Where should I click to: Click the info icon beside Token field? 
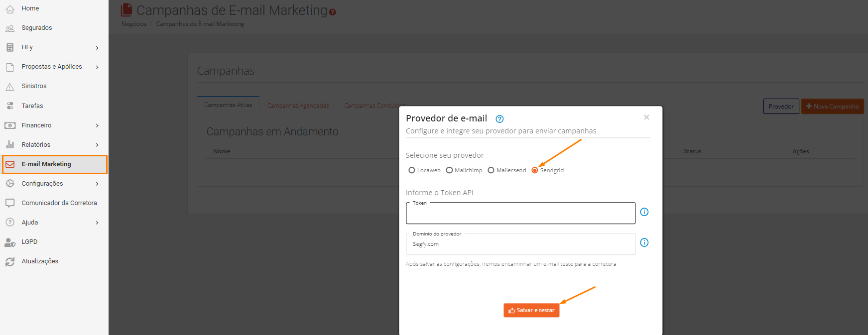pyautogui.click(x=644, y=212)
